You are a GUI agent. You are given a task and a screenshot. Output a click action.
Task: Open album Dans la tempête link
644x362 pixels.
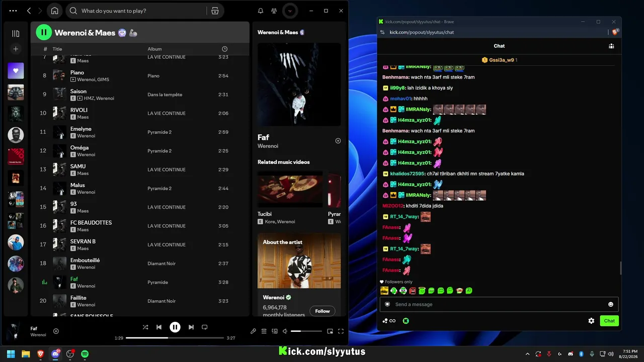[165, 95]
